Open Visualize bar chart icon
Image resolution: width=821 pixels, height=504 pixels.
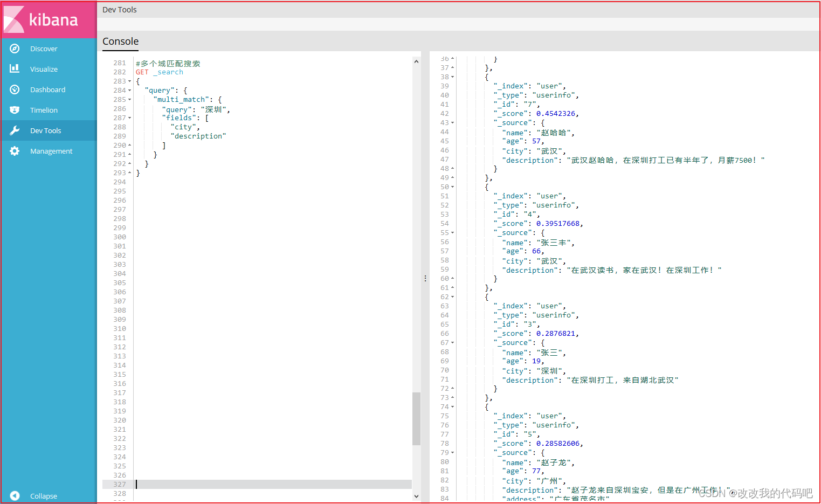(15, 69)
